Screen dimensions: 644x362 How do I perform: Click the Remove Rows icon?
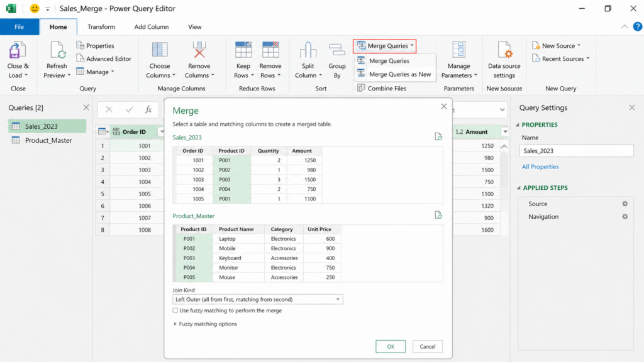coord(270,50)
